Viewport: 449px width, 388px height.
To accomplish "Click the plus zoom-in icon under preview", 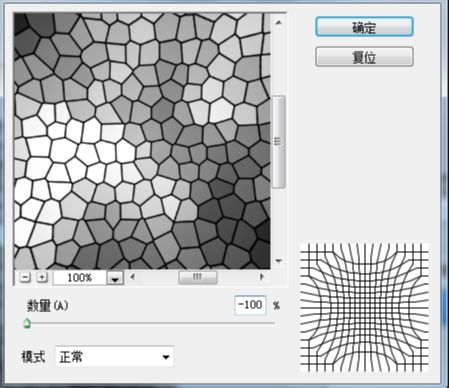I will [x=42, y=277].
